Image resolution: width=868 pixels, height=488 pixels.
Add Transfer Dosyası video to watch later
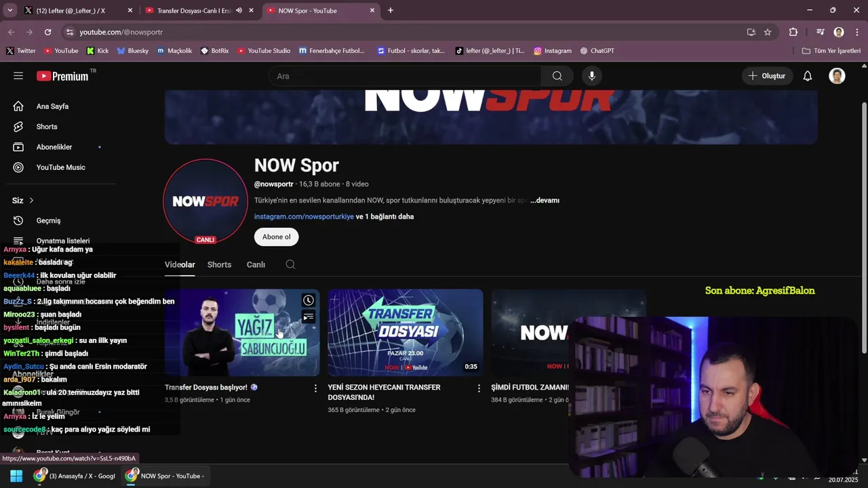[309, 300]
